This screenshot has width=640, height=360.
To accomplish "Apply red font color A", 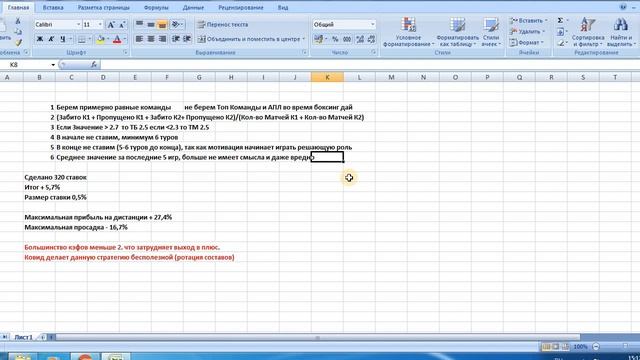I will coord(117,39).
